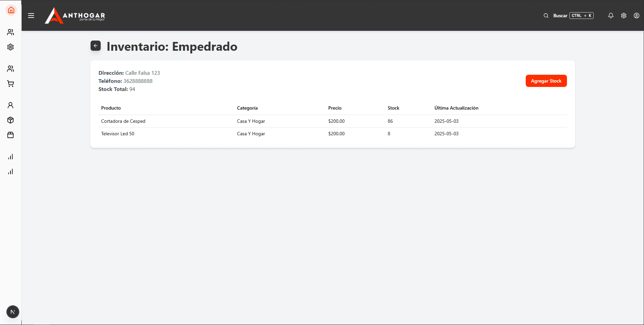Open the users icon just above the cart
The image size is (644, 325).
(10, 69)
